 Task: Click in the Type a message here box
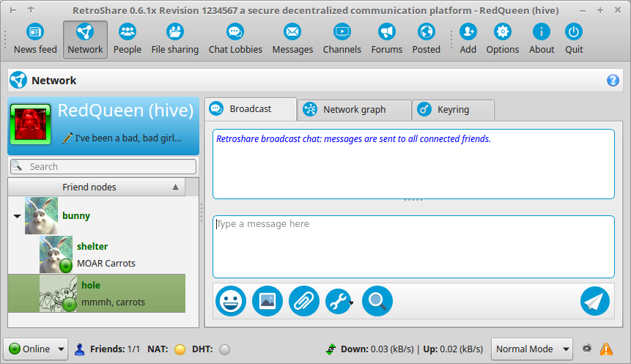413,247
